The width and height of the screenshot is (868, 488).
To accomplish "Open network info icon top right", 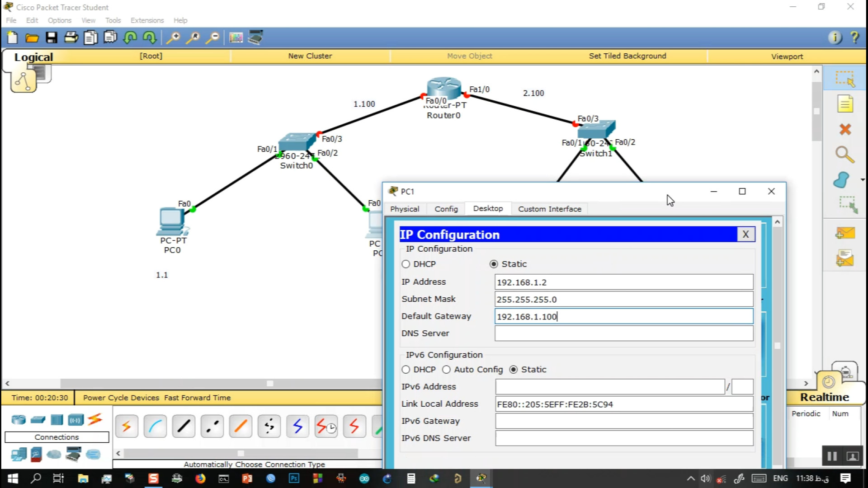I will coord(835,38).
